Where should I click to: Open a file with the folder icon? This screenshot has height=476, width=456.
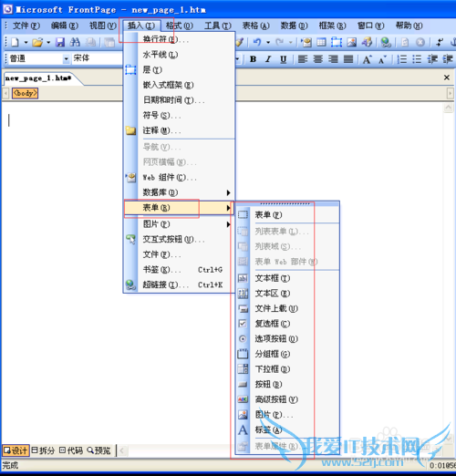[37, 42]
